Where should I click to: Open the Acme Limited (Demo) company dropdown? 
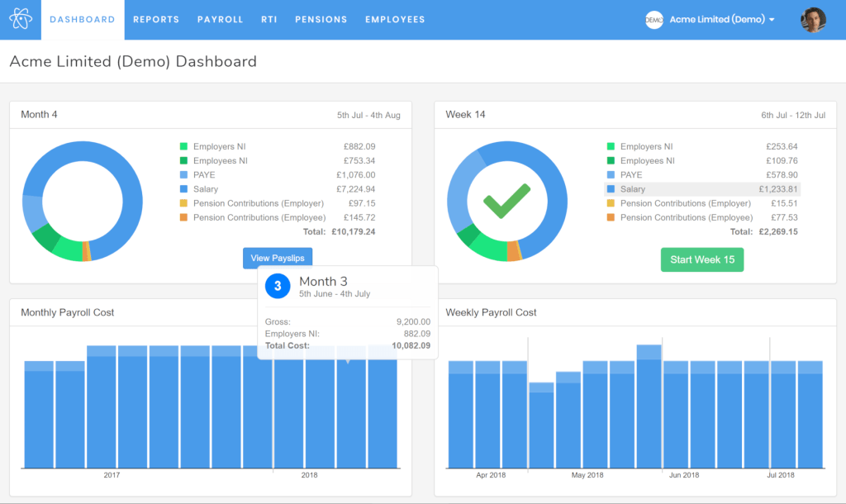(722, 20)
